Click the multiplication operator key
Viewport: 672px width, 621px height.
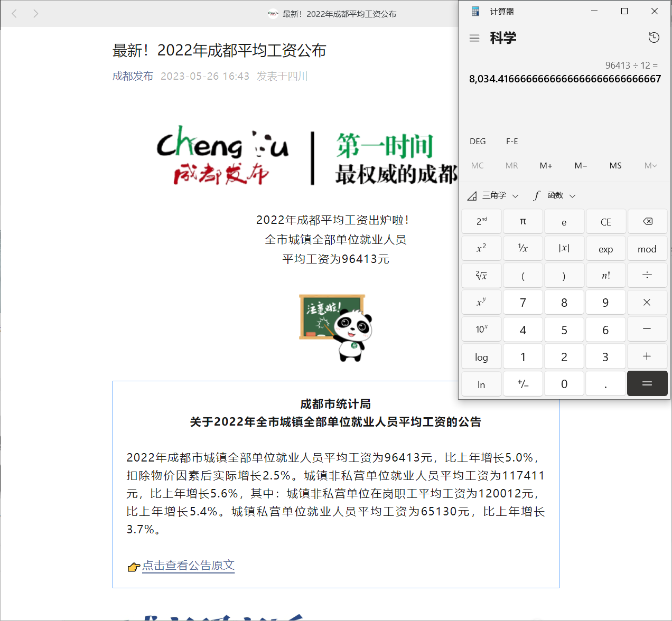click(x=647, y=303)
